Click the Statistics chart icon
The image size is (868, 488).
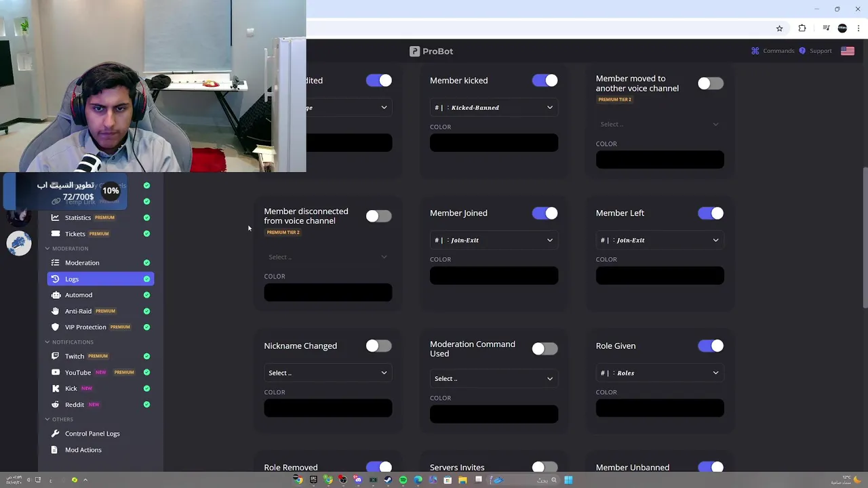coord(55,218)
